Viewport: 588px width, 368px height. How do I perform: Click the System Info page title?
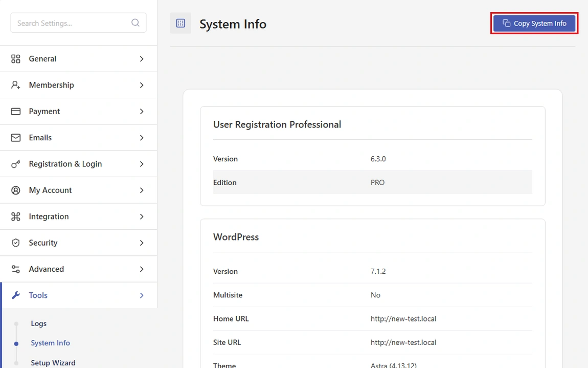pos(233,24)
